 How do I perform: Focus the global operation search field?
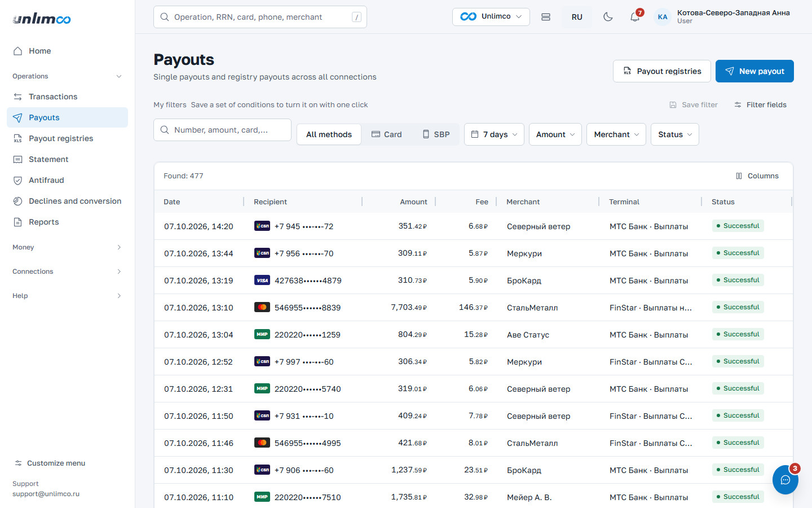260,17
